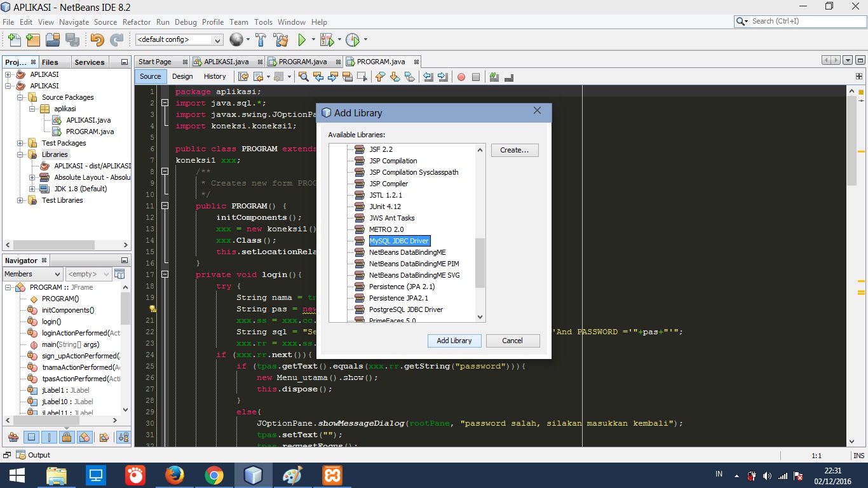Image resolution: width=868 pixels, height=488 pixels.
Task: Toggle the code fold beside public PROGRAM constructor
Action: (x=165, y=205)
